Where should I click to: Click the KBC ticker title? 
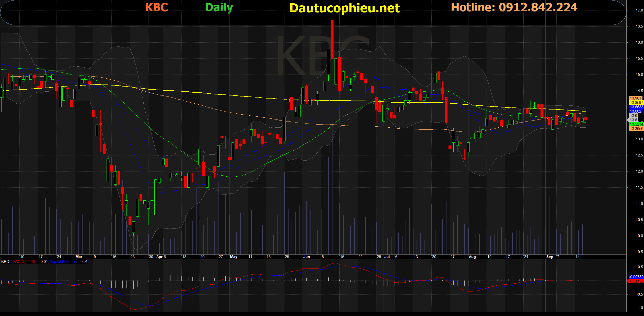[156, 7]
